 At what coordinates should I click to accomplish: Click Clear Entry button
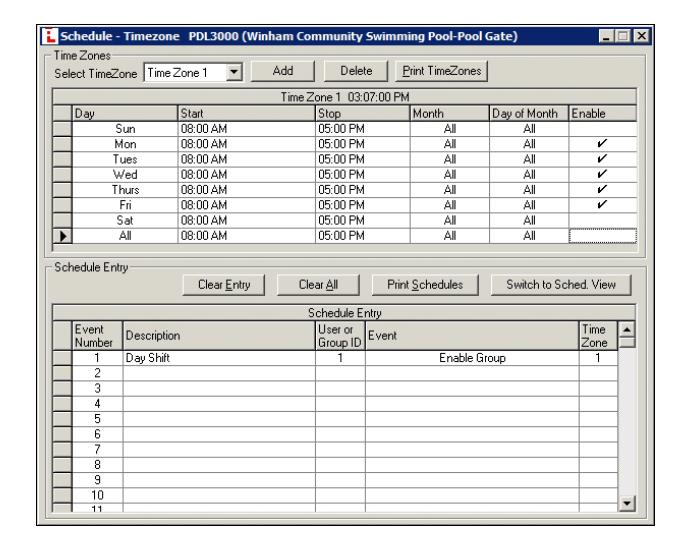224,285
